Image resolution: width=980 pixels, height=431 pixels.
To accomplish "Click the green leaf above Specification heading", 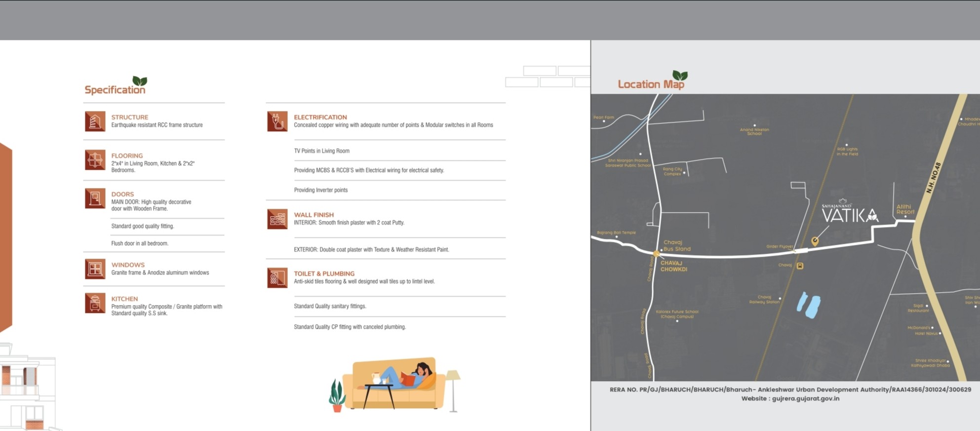I will tap(140, 81).
